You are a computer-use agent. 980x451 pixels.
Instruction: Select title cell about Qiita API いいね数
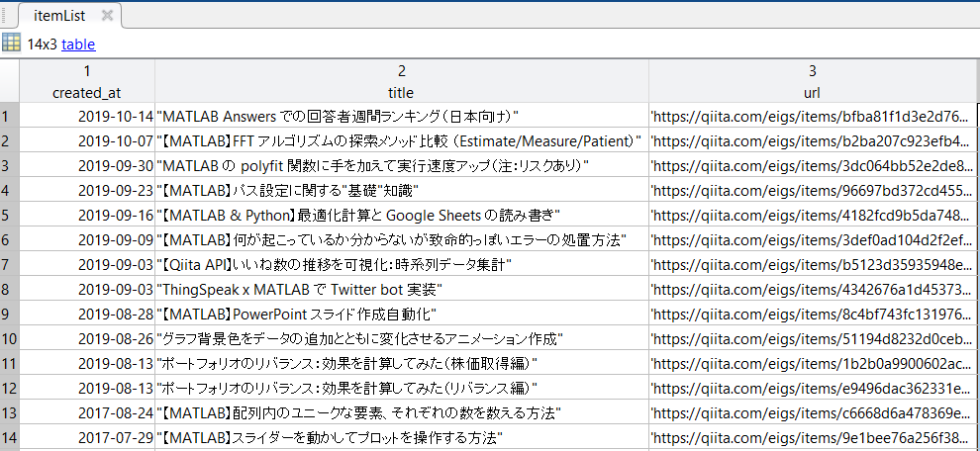click(x=401, y=264)
